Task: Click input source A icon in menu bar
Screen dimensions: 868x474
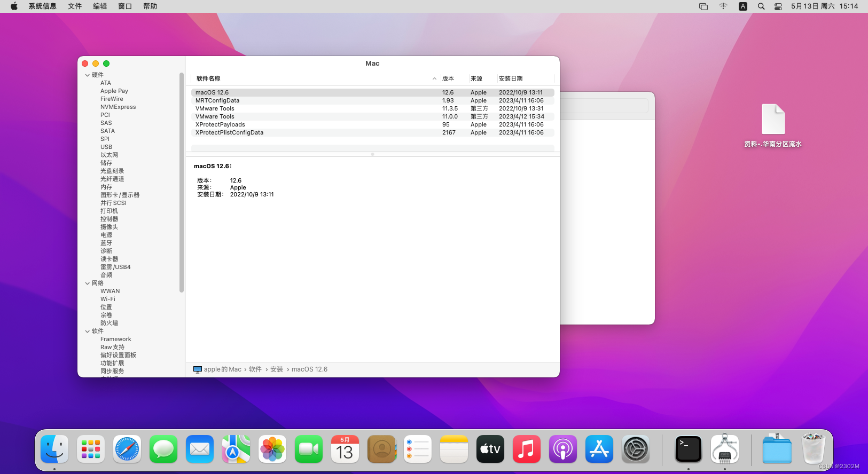Action: (743, 6)
